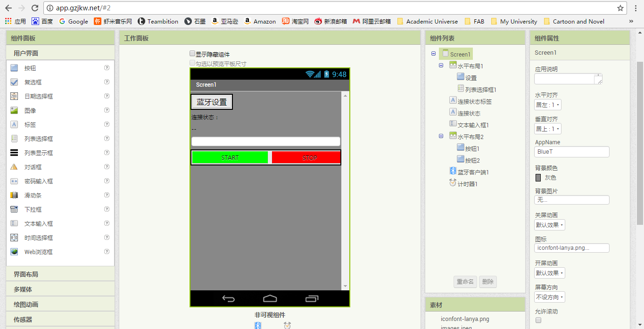The width and height of the screenshot is (644, 329).
Task: Choose the 日期选择框 date picker icon
Action: (14, 96)
